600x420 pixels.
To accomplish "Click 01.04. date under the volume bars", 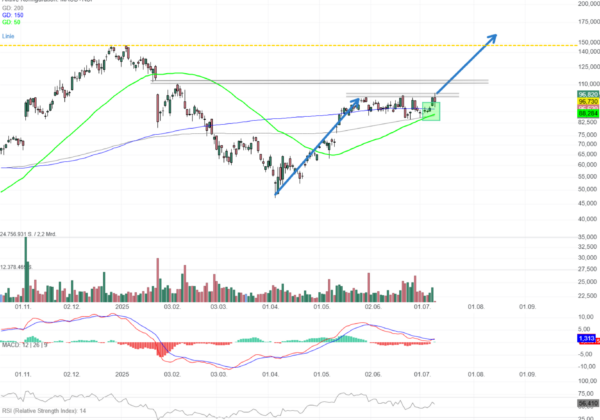I will point(270,307).
